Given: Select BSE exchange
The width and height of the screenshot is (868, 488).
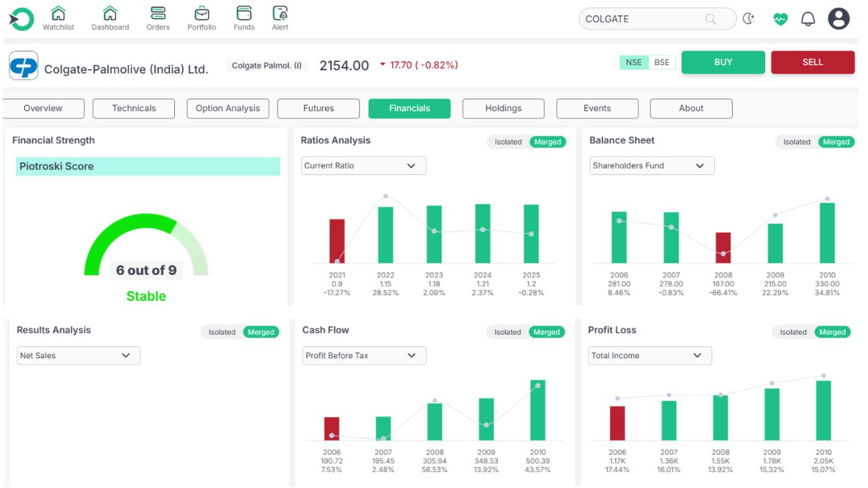Looking at the screenshot, I should (x=662, y=63).
